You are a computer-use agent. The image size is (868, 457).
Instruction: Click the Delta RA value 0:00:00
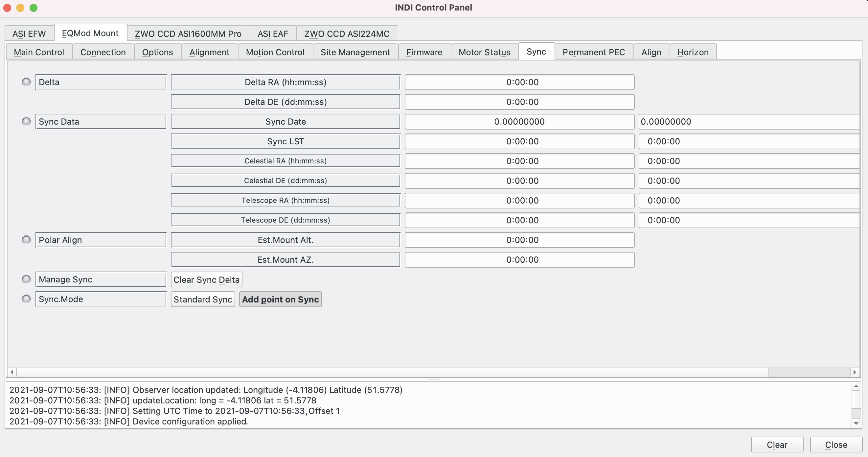[x=520, y=82]
